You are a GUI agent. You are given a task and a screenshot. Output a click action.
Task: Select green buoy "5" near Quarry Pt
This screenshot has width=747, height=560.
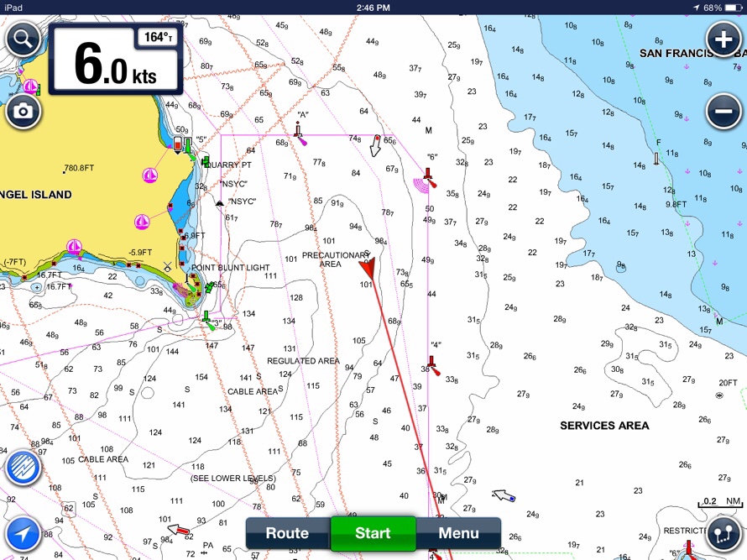(189, 148)
